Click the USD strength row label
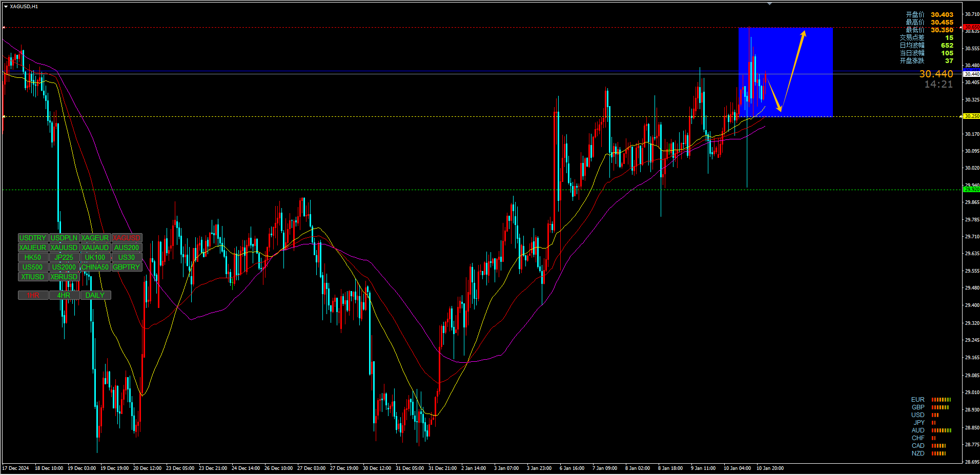Image resolution: width=980 pixels, height=475 pixels. [918, 415]
